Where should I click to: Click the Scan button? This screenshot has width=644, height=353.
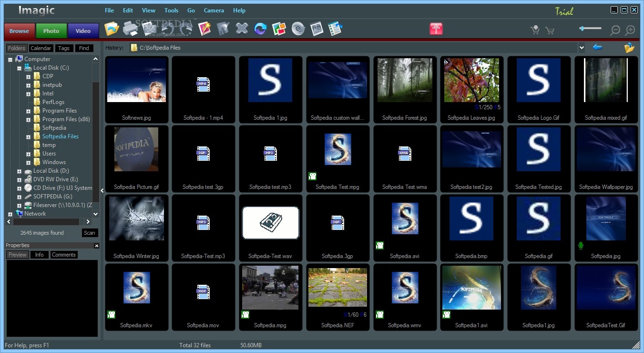click(90, 233)
